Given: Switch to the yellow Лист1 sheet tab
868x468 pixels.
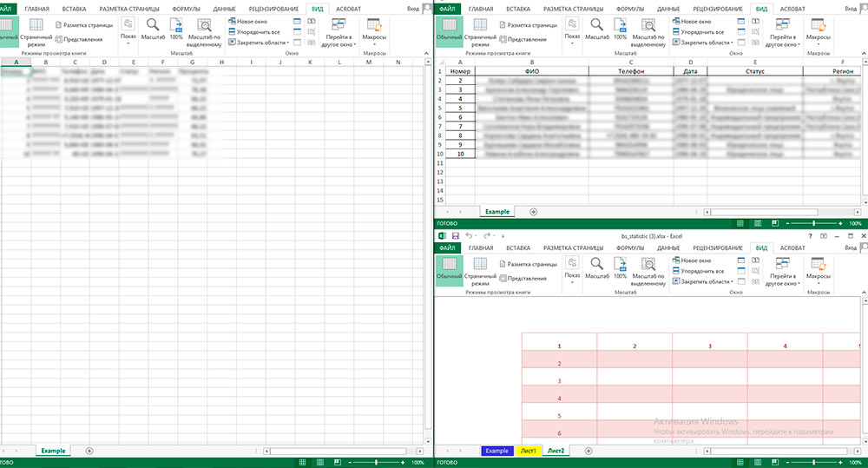Looking at the screenshot, I should [527, 451].
